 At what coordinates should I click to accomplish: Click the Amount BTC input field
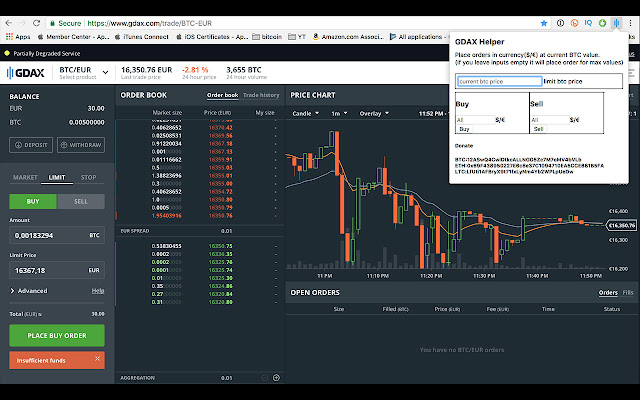[x=57, y=236]
